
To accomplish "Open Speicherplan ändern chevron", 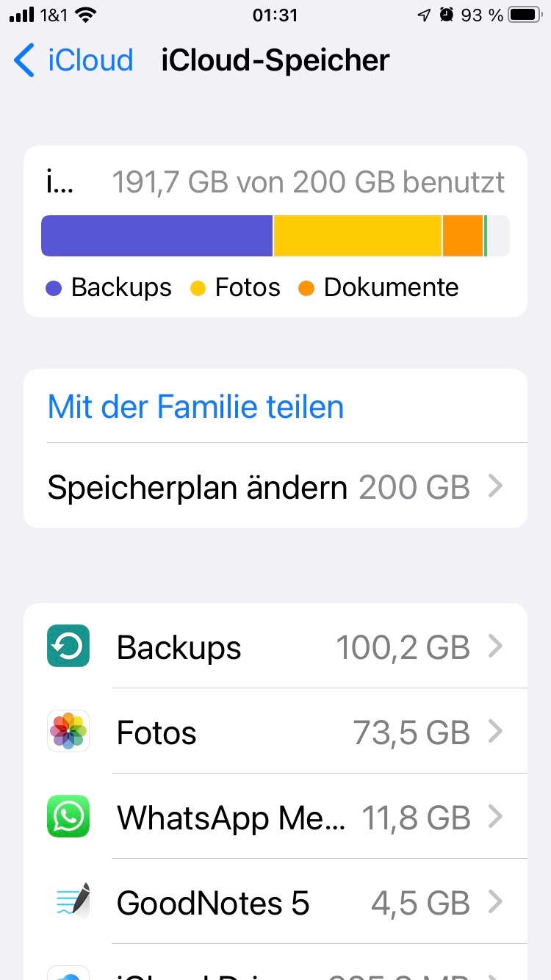I will pos(496,486).
